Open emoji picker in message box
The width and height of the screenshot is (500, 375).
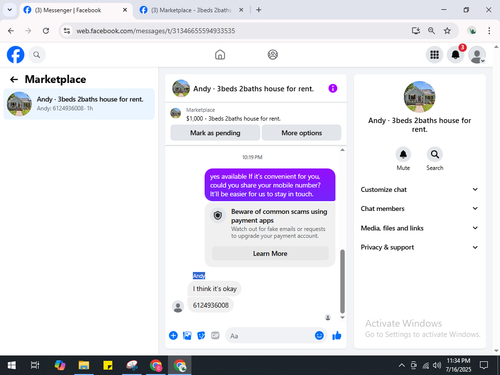319,335
